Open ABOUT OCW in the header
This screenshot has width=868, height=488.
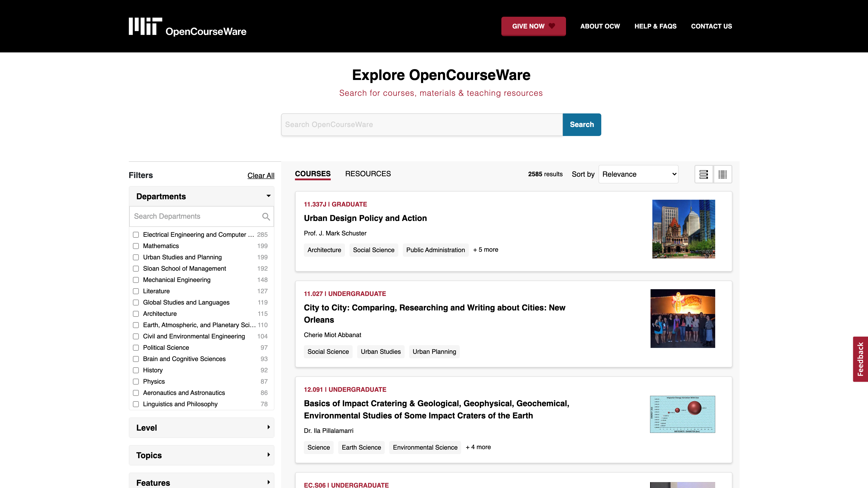point(600,26)
